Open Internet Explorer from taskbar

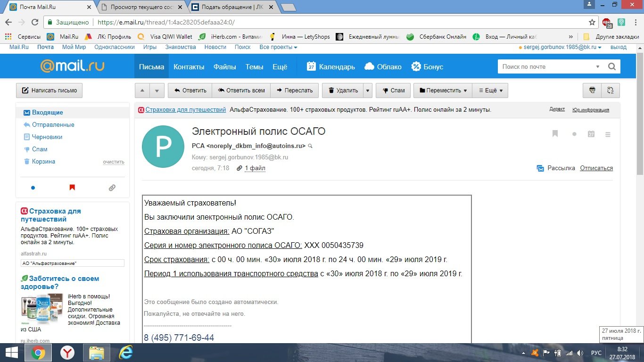click(125, 353)
